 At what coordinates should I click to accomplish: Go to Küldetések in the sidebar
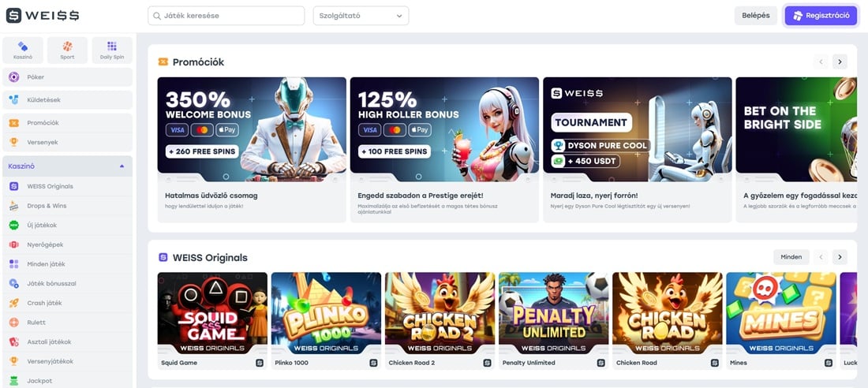pyautogui.click(x=68, y=100)
